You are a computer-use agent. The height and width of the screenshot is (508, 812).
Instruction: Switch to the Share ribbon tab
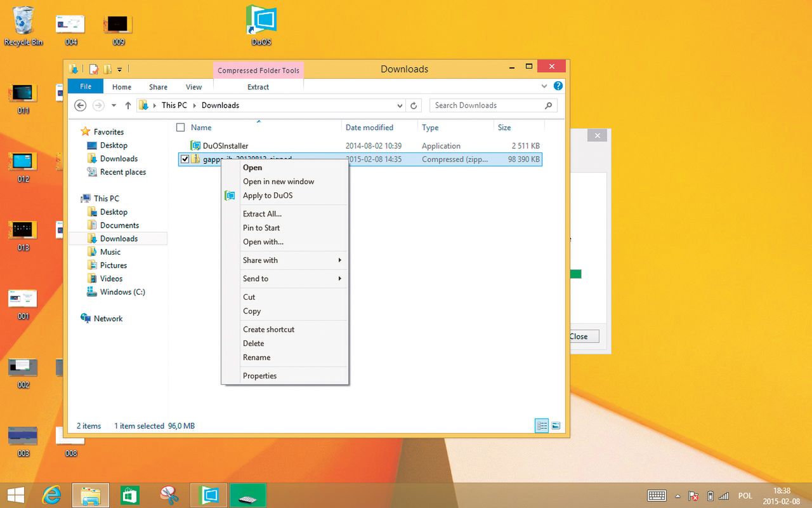tap(158, 87)
